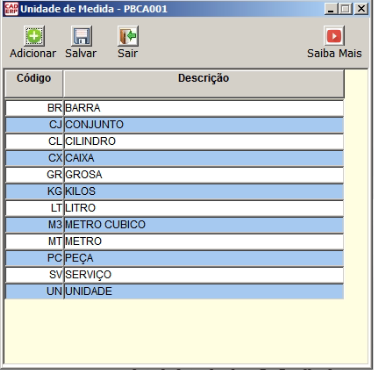The image size is (374, 370).
Task: Open the Saiba Mais video icon
Action: (334, 36)
